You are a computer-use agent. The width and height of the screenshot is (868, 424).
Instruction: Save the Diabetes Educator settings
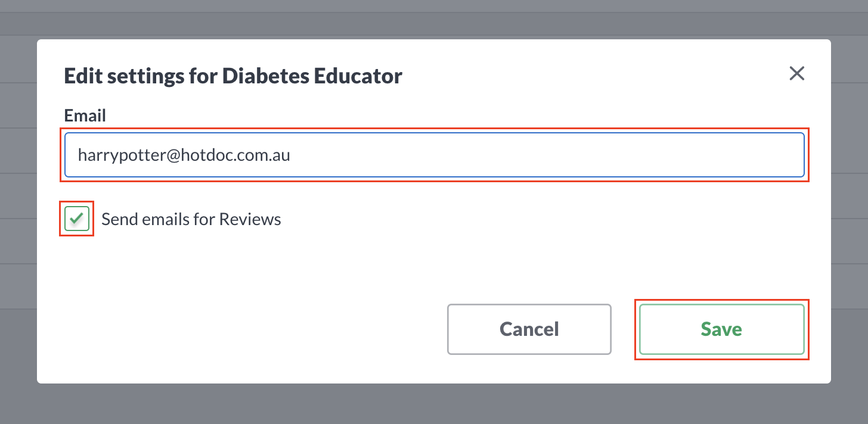pyautogui.click(x=722, y=329)
